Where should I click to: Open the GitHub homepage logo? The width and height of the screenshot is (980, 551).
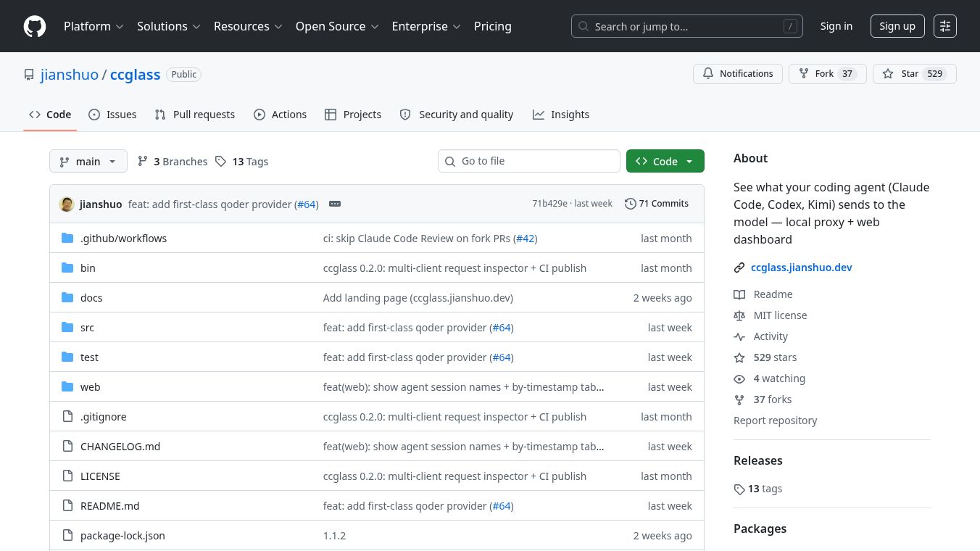35,26
